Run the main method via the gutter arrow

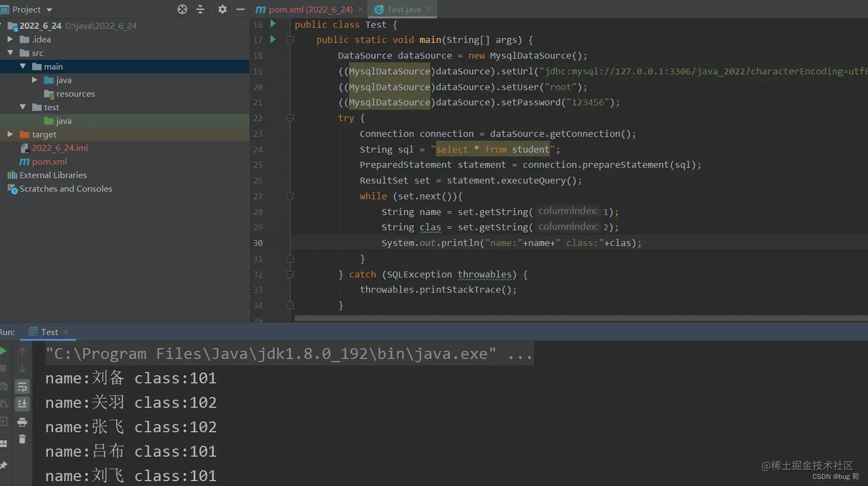pos(273,40)
